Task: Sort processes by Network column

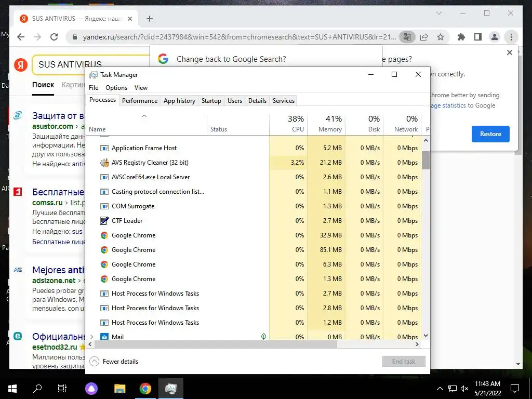Action: tap(403, 124)
